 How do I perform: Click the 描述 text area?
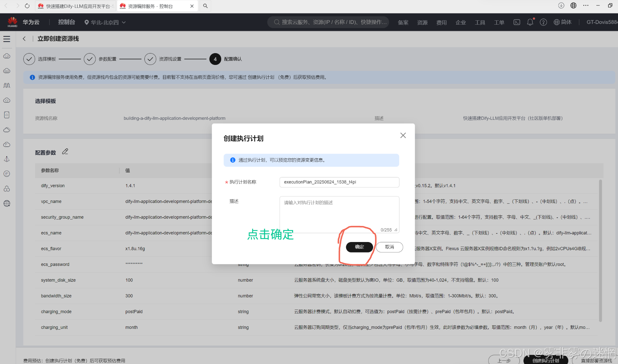pos(339,214)
